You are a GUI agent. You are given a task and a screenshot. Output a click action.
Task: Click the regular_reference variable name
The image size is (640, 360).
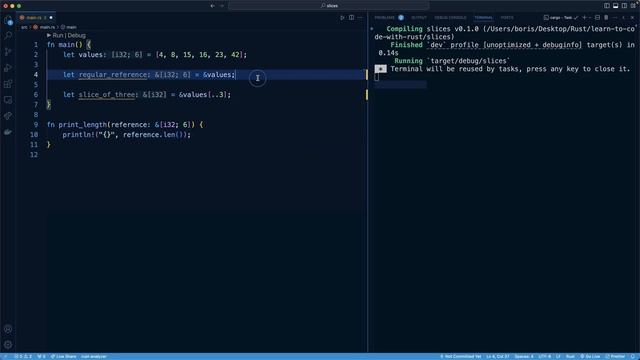[x=112, y=75]
